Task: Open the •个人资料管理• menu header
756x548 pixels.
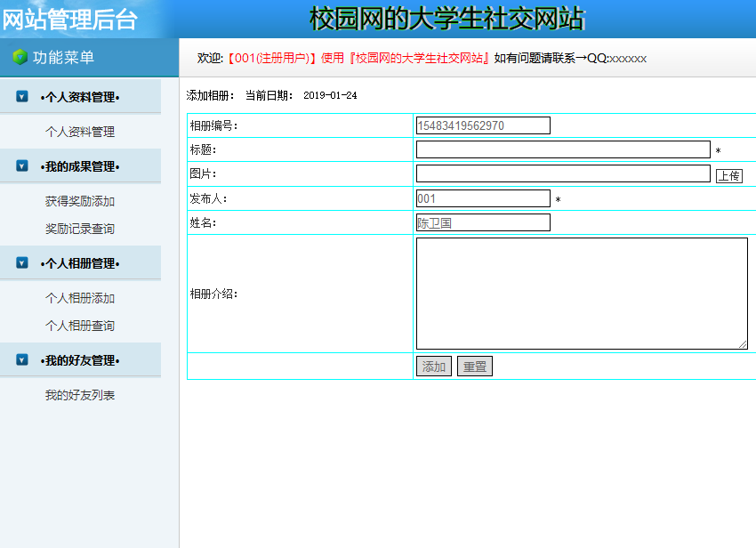Action: pyautogui.click(x=80, y=97)
